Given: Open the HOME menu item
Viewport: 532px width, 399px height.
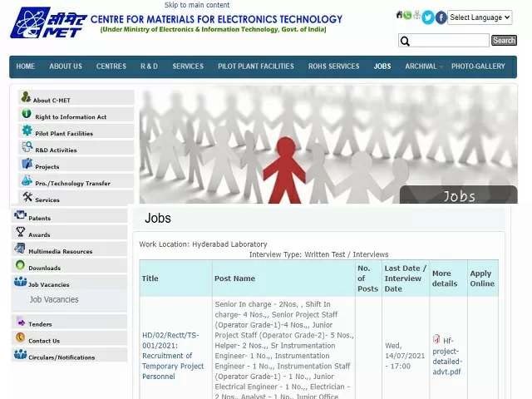Looking at the screenshot, I should coord(26,66).
